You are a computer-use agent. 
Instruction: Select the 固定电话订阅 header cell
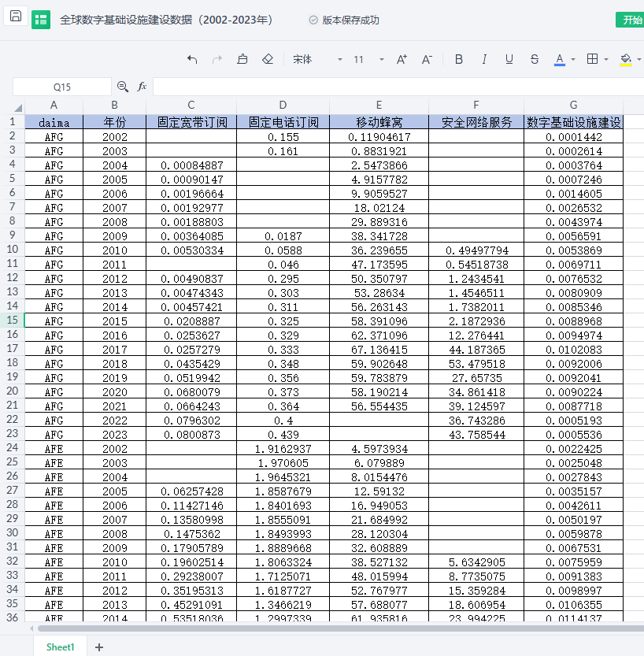click(x=283, y=122)
